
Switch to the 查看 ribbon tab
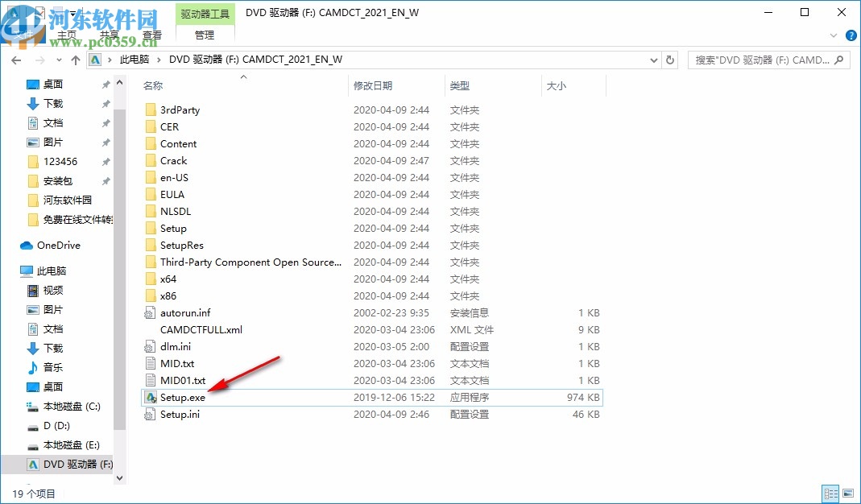coord(153,35)
